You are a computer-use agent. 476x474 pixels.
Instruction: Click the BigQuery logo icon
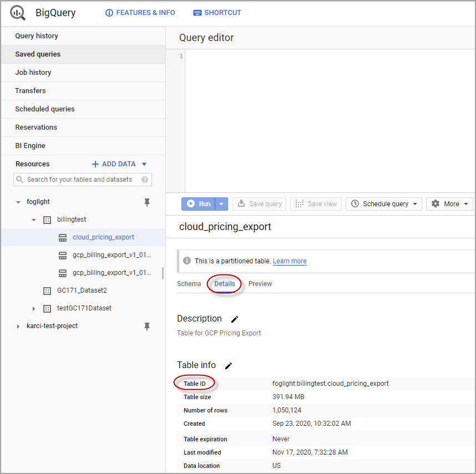[18, 13]
